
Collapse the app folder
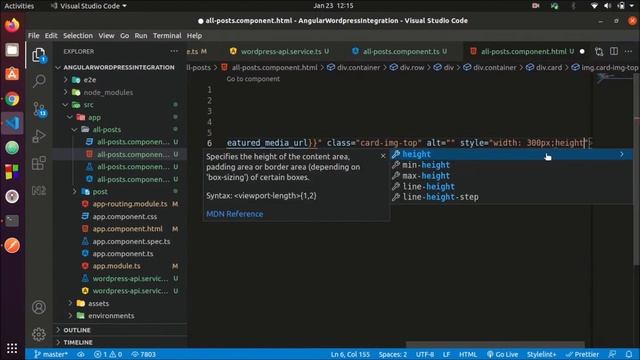(x=94, y=117)
